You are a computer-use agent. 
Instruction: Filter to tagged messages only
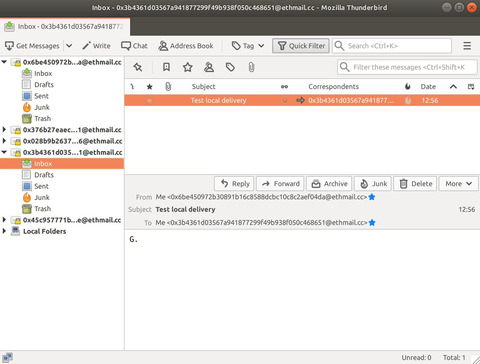point(230,67)
